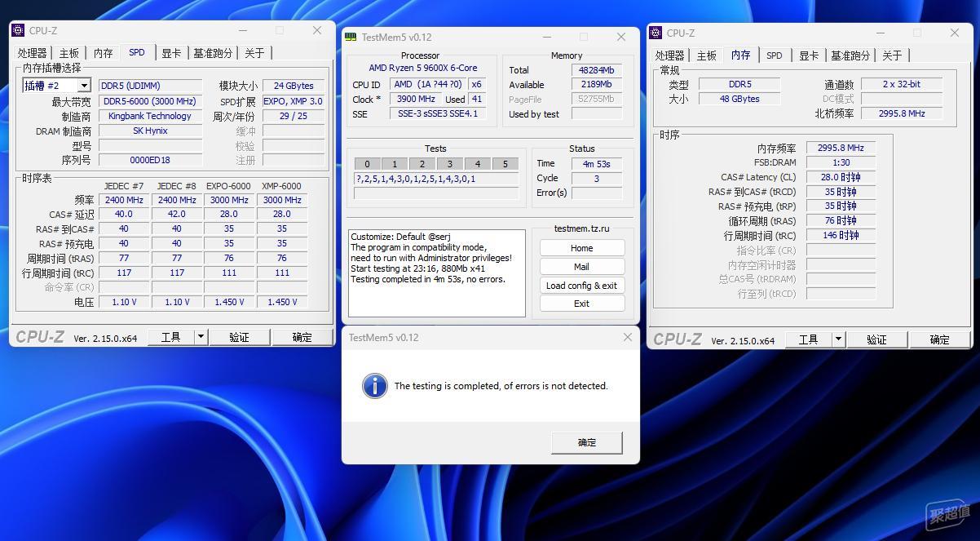Close the TestMem5 main window
The image size is (980, 541).
click(x=621, y=37)
